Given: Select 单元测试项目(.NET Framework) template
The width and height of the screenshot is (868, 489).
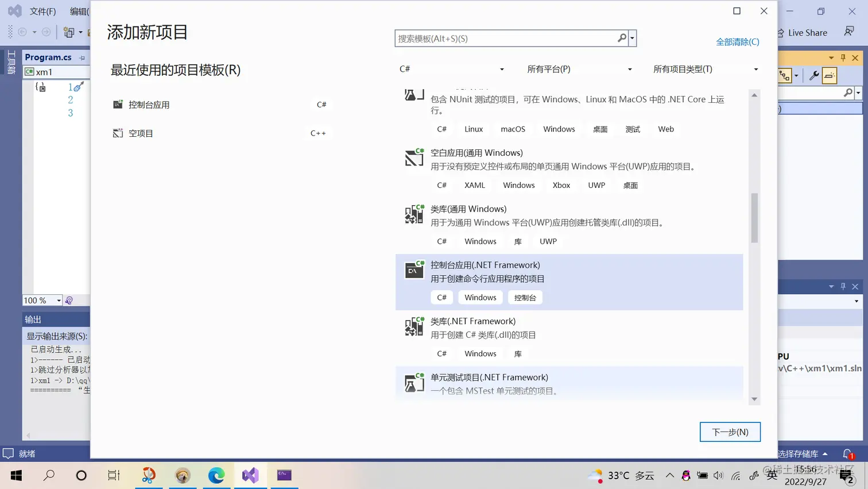Looking at the screenshot, I should pos(569,383).
